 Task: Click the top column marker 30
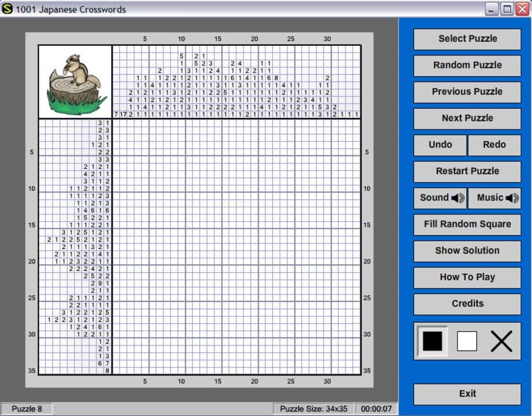click(327, 39)
